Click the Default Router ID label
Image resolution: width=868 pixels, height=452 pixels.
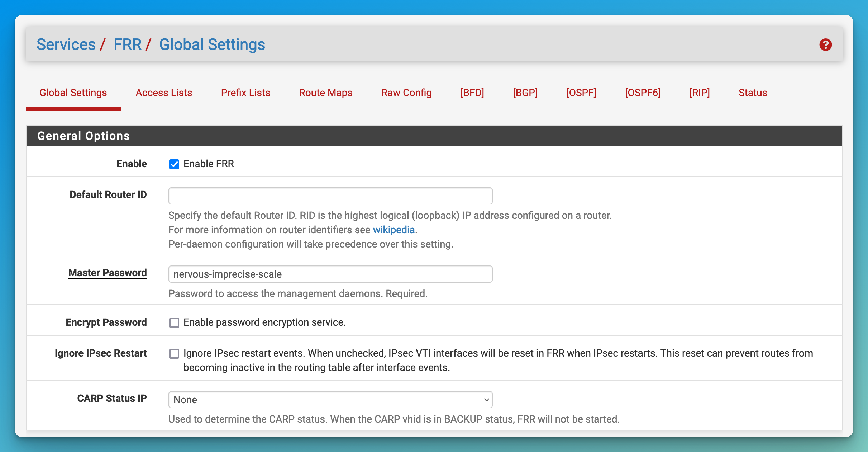click(108, 194)
